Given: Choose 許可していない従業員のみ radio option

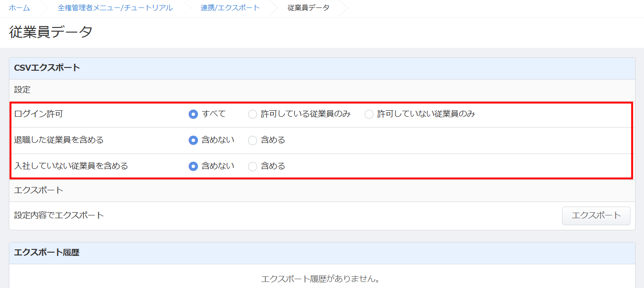Looking at the screenshot, I should (369, 114).
